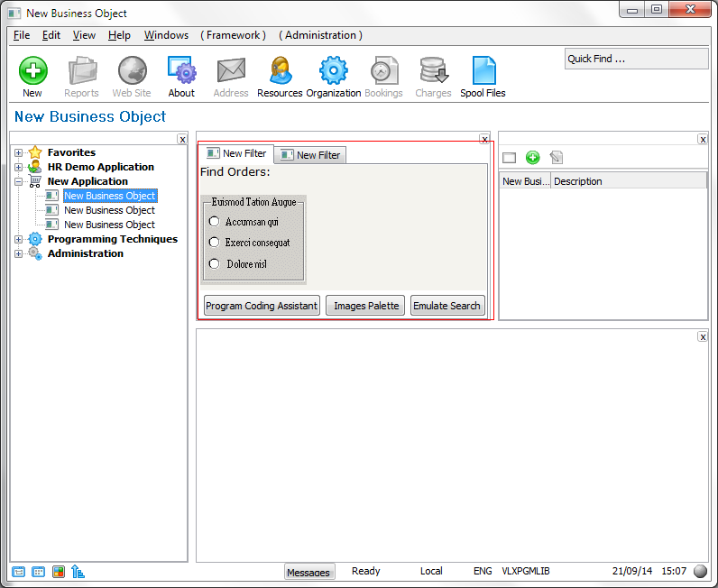Image resolution: width=718 pixels, height=588 pixels.
Task: Close the navigation tree pane
Action: (x=182, y=140)
